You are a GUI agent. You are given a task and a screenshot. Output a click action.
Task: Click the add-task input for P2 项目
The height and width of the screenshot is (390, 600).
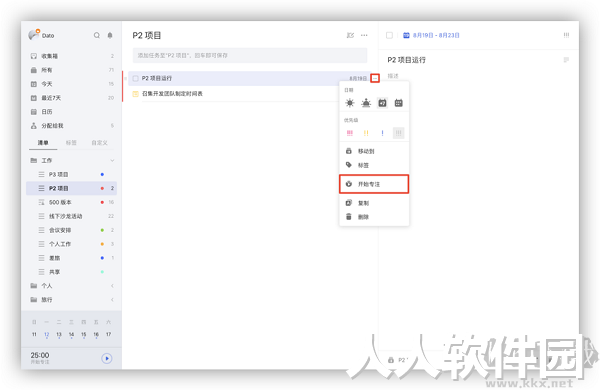[250, 55]
